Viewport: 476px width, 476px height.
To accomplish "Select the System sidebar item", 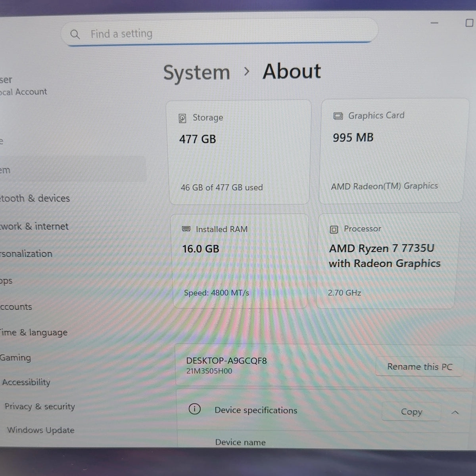I will [73, 169].
